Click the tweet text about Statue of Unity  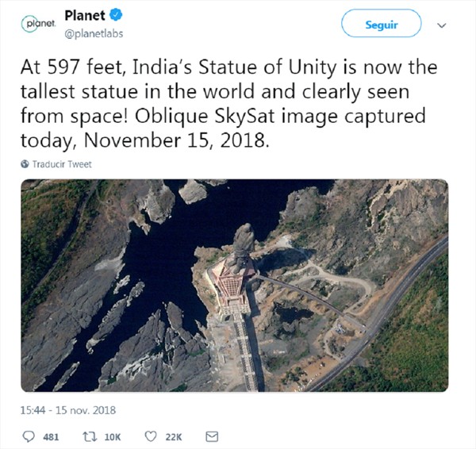pos(223,104)
